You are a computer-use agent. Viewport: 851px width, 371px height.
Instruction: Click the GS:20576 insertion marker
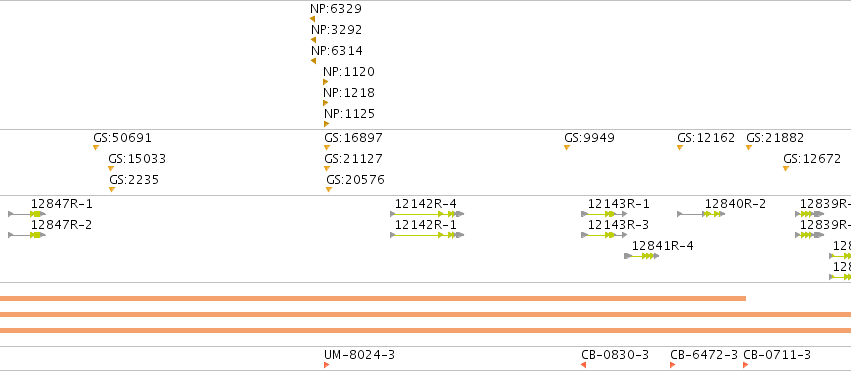329,189
